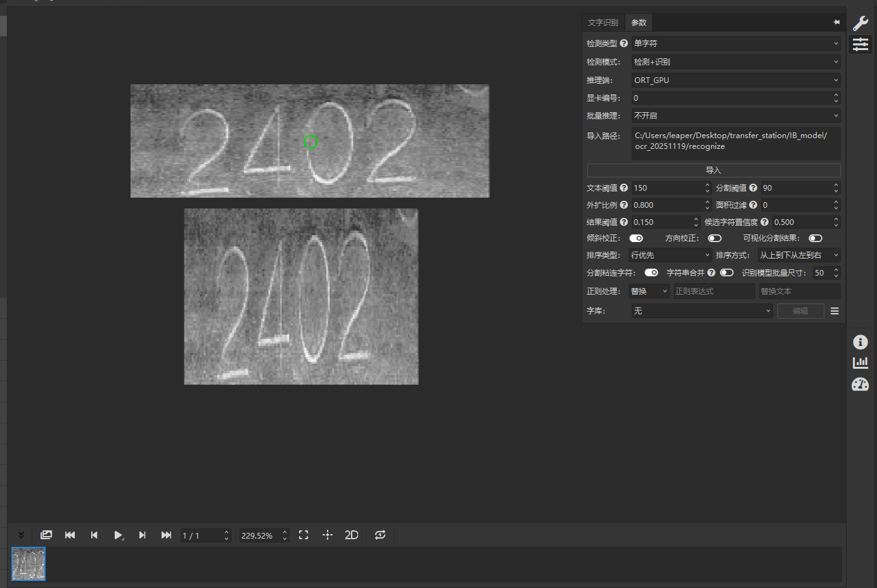Image resolution: width=877 pixels, height=588 pixels.
Task: Switch to the 文字识别 tab
Action: (x=603, y=23)
